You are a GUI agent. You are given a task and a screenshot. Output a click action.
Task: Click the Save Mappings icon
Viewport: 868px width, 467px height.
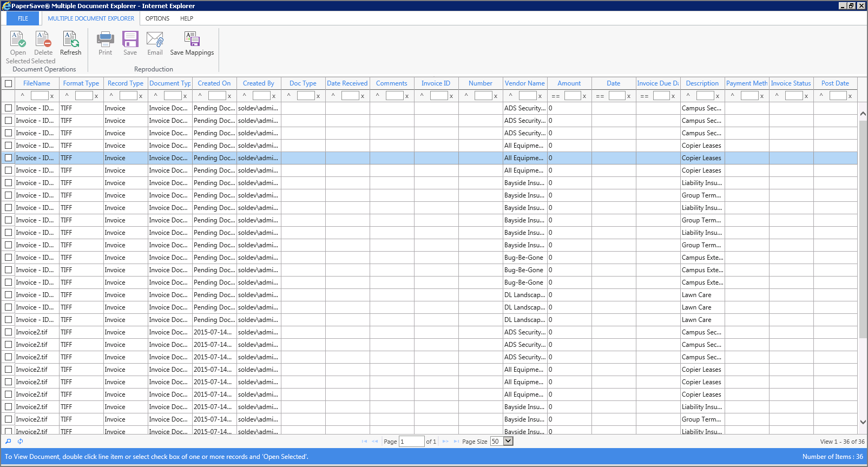click(x=192, y=40)
